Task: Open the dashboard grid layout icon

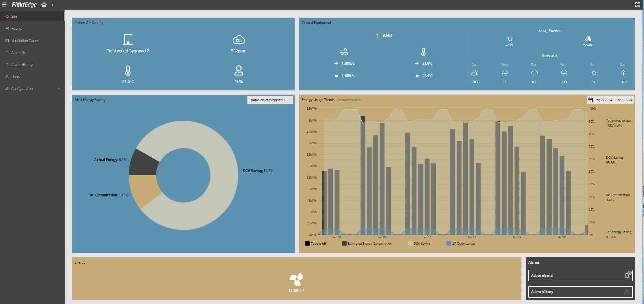Action: coord(637,5)
